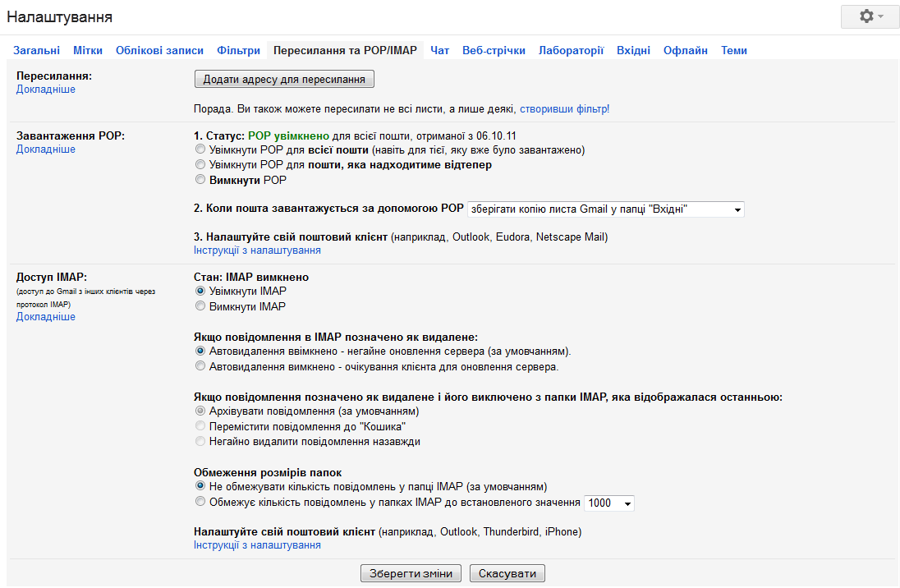Select 'Увімкнути IMAP' radio button
The height and width of the screenshot is (588, 900).
point(200,292)
